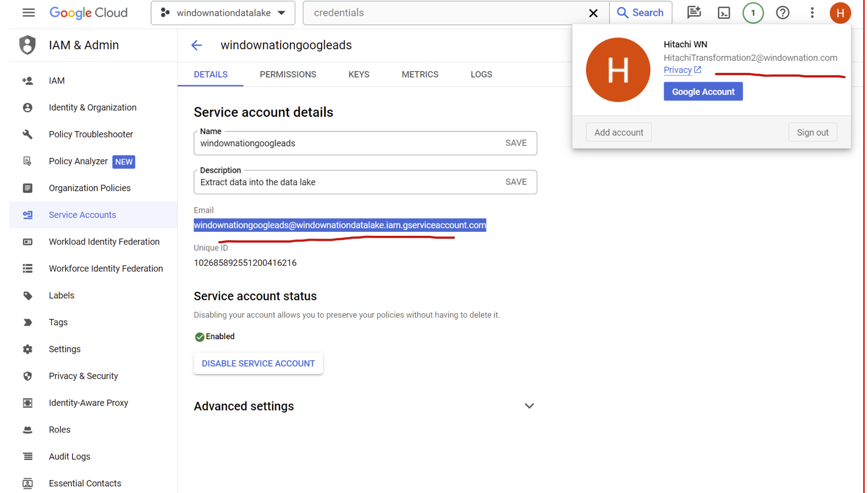Switch to the KEYS tab
This screenshot has width=868, height=493.
pyautogui.click(x=359, y=74)
